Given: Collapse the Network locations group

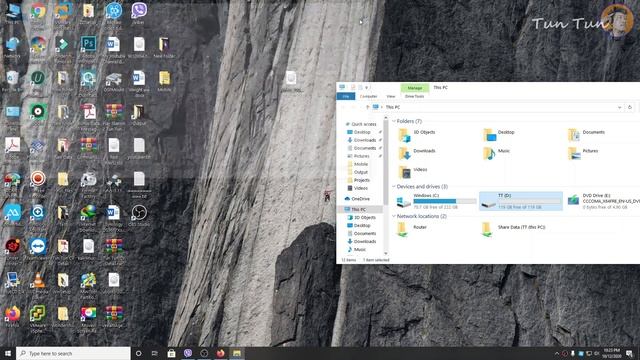Looking at the screenshot, I should click(x=394, y=217).
